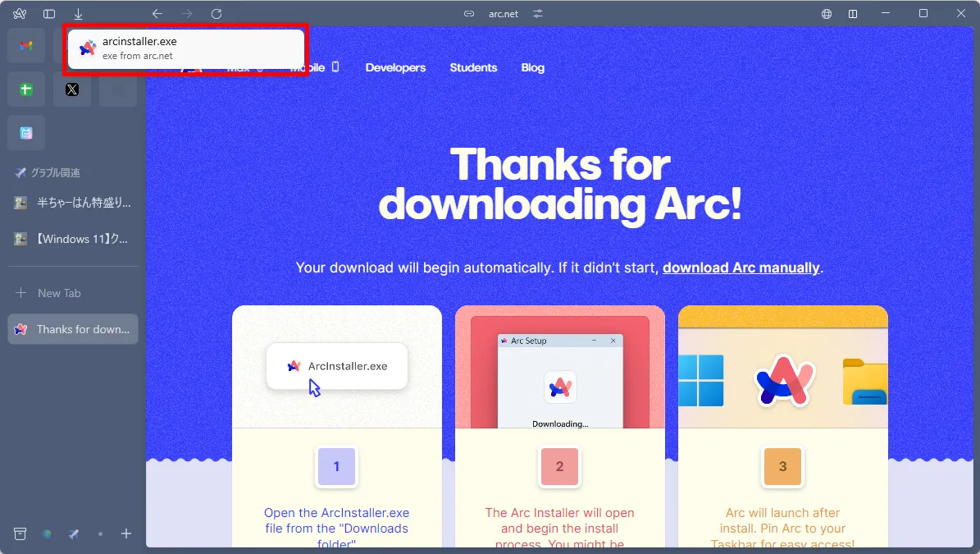Go back with the left arrow
This screenshot has width=980, height=554.
point(157,14)
